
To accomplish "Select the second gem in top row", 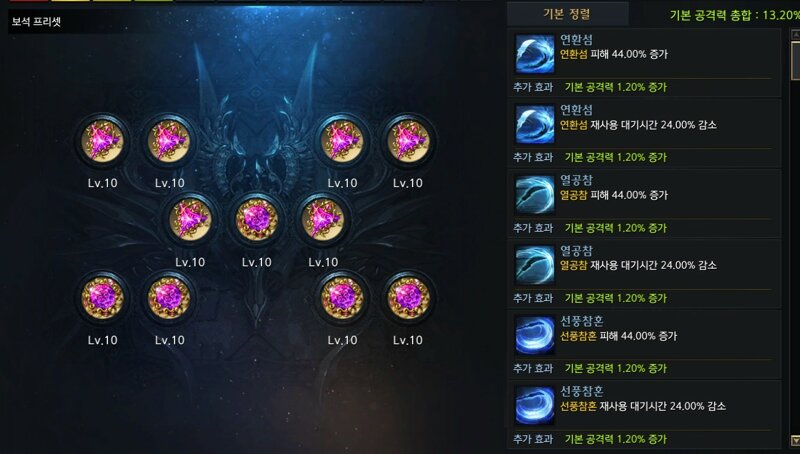I will pos(169,141).
